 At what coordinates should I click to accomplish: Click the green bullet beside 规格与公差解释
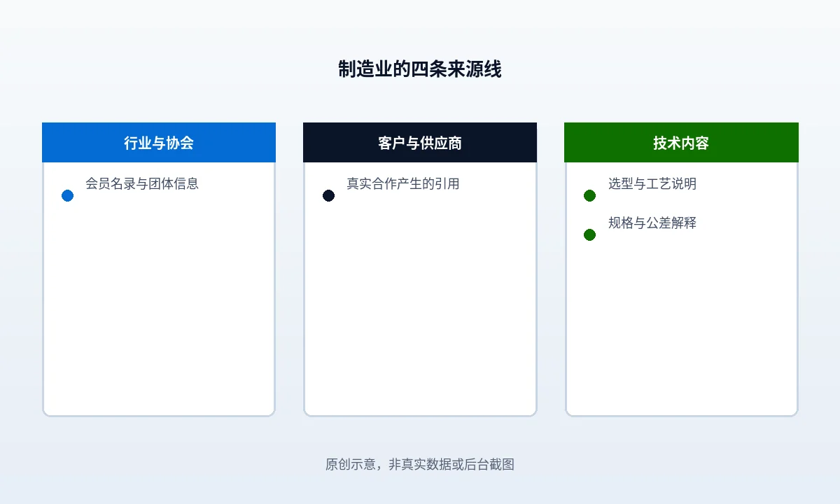click(x=589, y=234)
